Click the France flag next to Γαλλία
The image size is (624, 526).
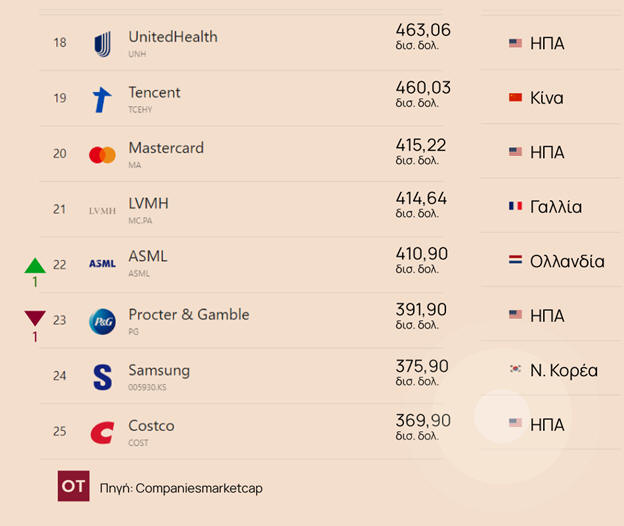coord(516,207)
